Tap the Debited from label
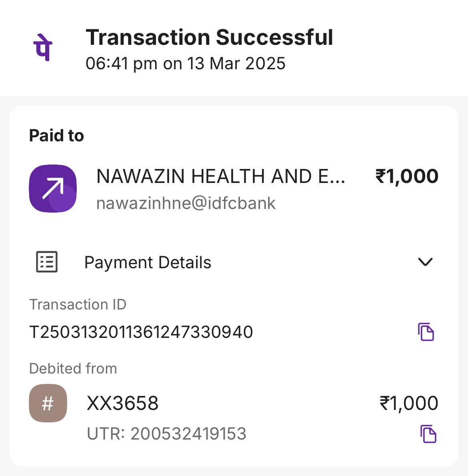Image resolution: width=468 pixels, height=476 pixels. [73, 368]
